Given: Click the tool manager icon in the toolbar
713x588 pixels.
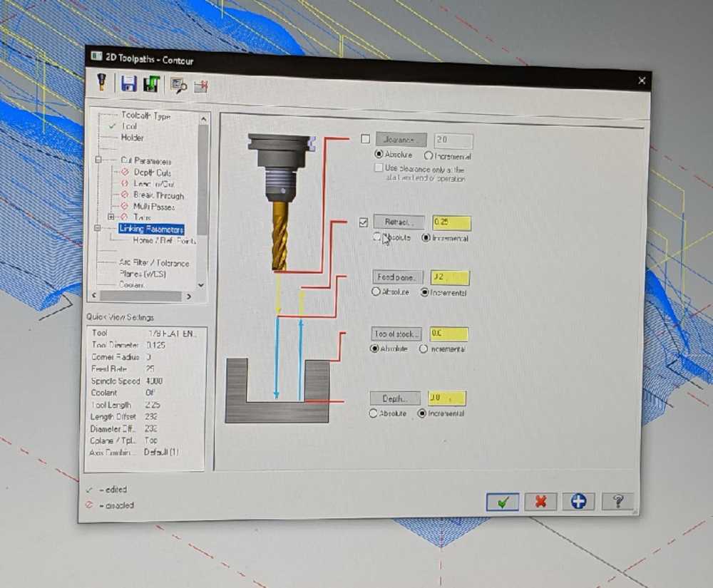Looking at the screenshot, I should (103, 83).
